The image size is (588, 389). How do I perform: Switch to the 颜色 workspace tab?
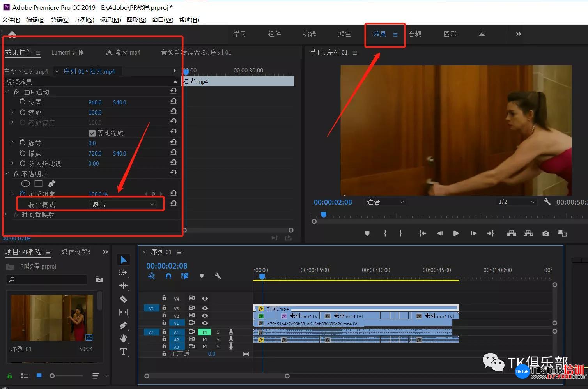click(x=344, y=34)
